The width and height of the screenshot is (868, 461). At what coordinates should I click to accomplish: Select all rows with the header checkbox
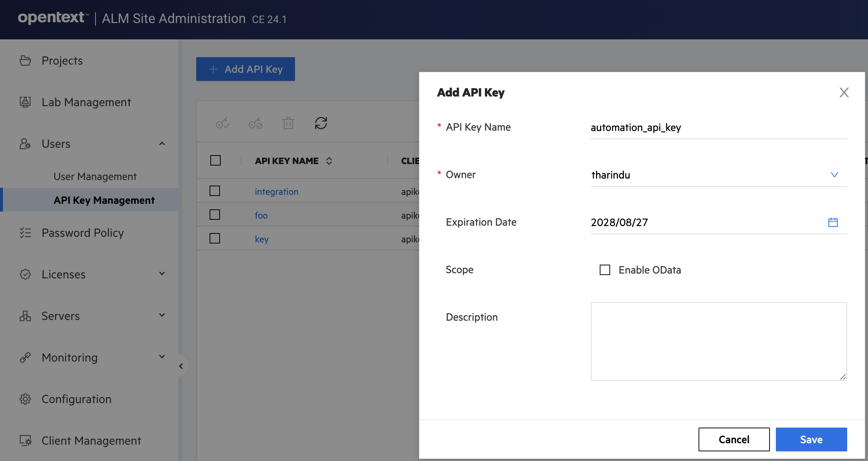pos(215,160)
